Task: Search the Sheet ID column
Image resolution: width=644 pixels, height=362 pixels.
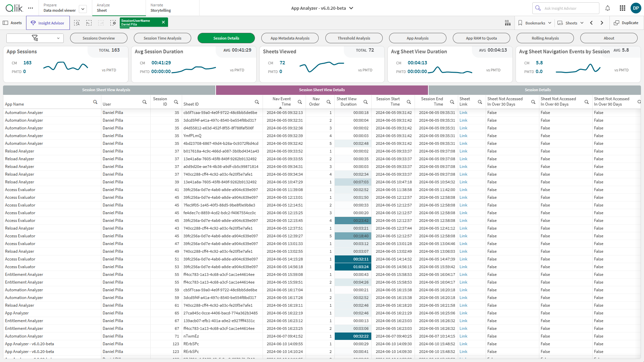Action: [257, 102]
